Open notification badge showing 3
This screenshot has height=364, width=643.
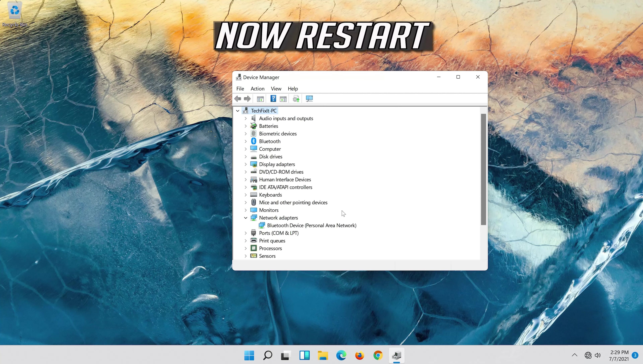[635, 355]
